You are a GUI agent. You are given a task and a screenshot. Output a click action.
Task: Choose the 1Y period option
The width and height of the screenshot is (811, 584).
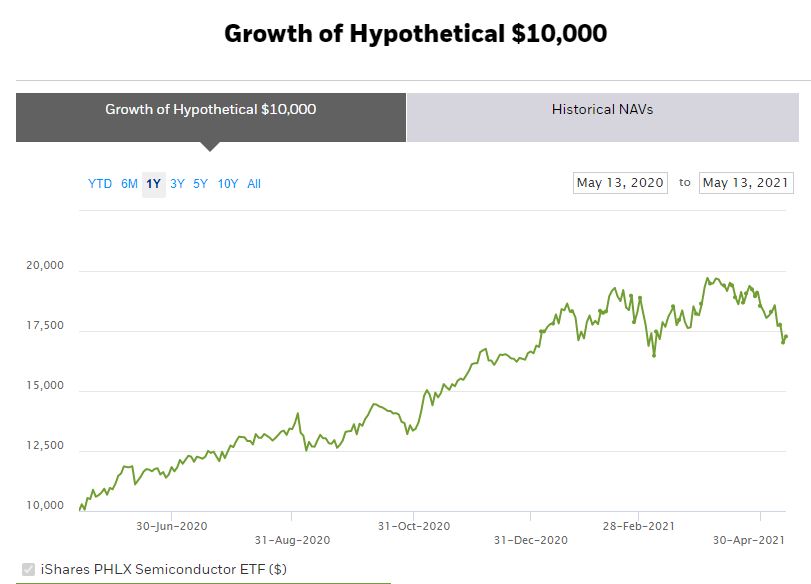coord(152,184)
